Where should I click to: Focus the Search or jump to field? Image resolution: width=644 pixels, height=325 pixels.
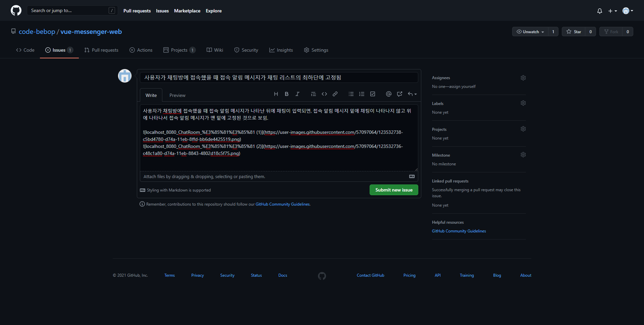[72, 10]
